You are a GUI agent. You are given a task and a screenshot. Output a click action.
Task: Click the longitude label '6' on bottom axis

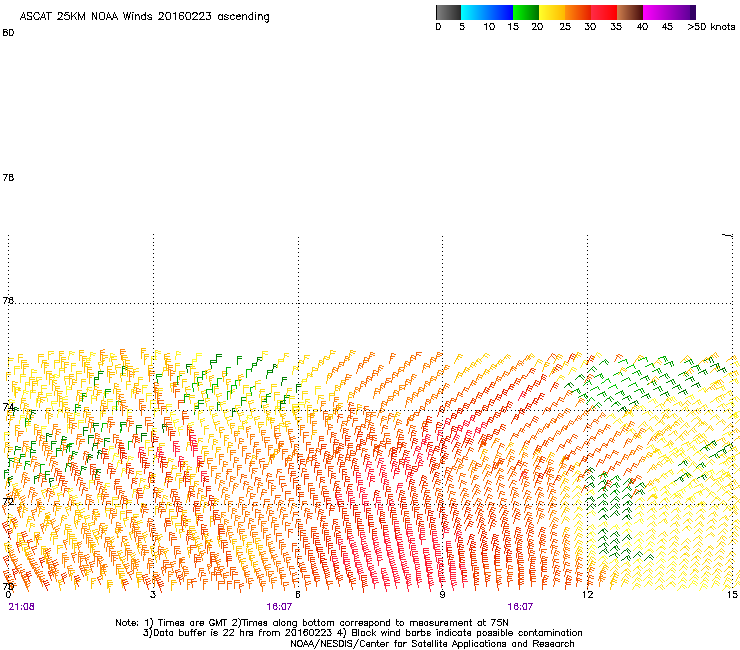click(x=298, y=594)
